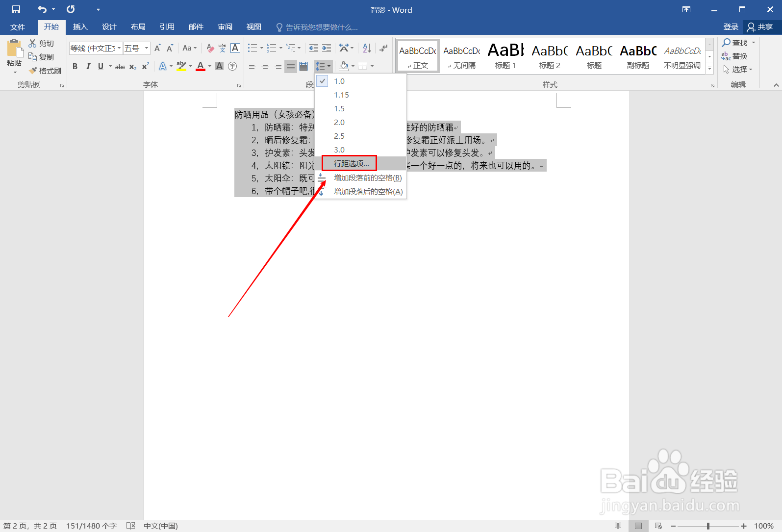Open the bullets list dropdown
The width and height of the screenshot is (782, 532).
(261, 48)
